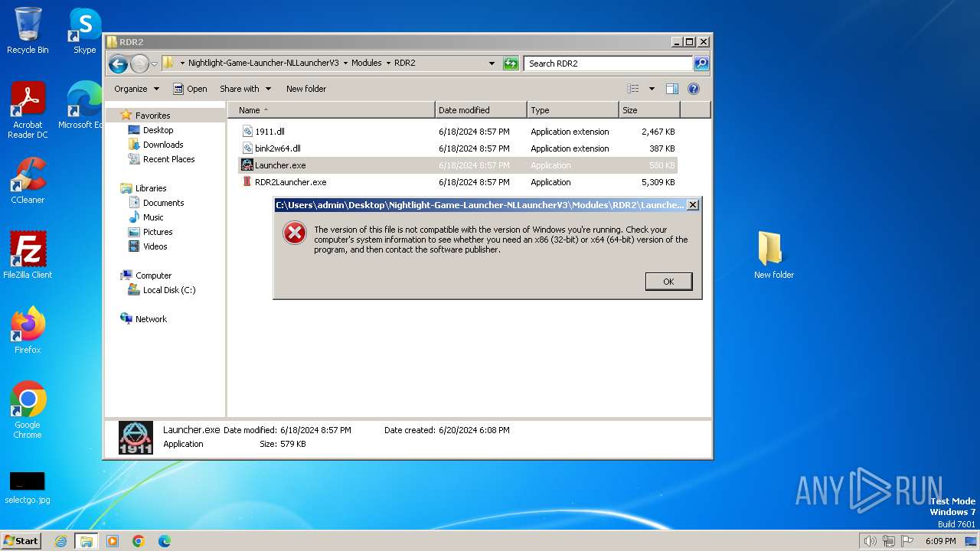Open Explorer Help icon

tap(694, 89)
